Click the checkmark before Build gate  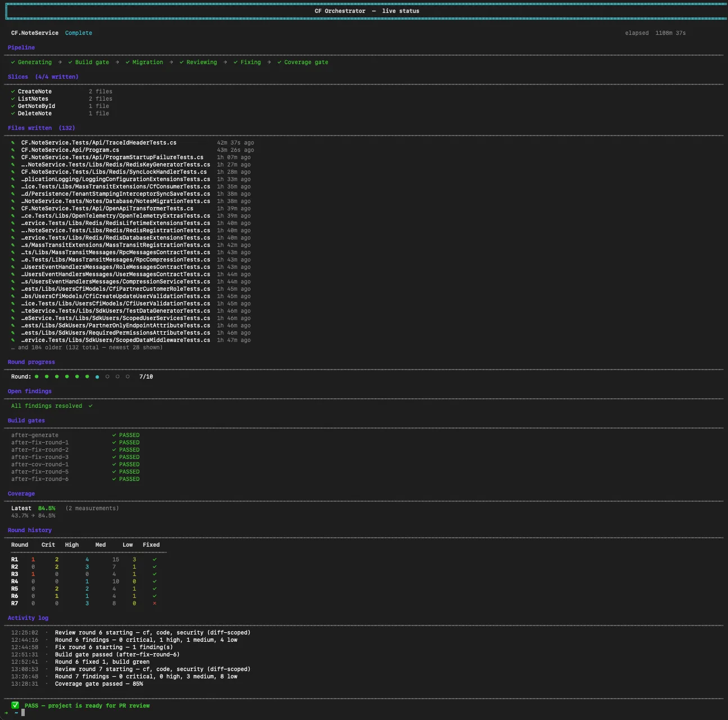pos(70,62)
